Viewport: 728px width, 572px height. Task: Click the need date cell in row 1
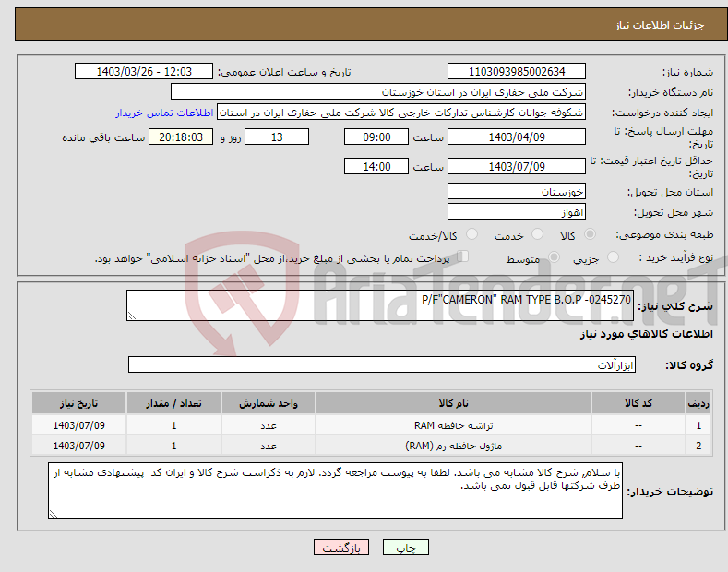[x=79, y=425]
